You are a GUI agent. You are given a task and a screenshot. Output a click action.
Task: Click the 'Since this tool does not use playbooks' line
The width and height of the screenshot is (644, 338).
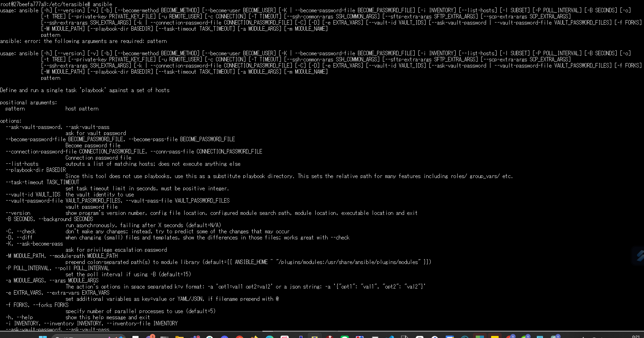[289, 176]
